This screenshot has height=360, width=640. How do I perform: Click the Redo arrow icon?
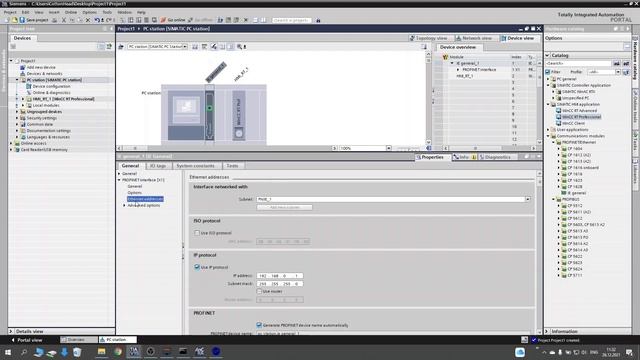click(x=109, y=20)
